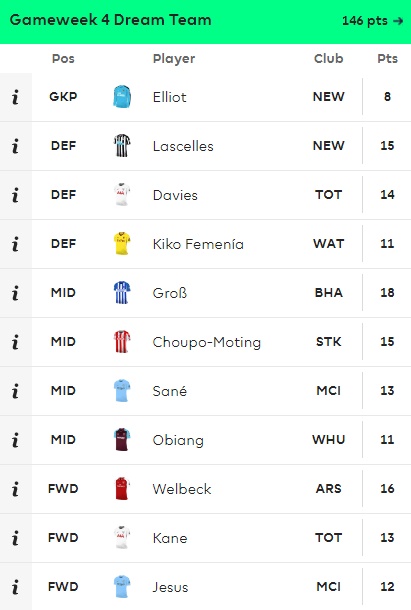The width and height of the screenshot is (411, 610).
Task: Click the 146 pts arrow link
Action: (372, 21)
